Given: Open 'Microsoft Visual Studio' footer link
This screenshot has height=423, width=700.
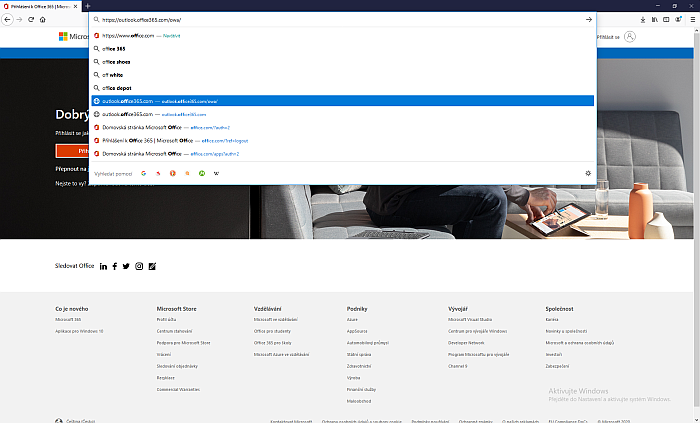Looking at the screenshot, I should [470, 319].
